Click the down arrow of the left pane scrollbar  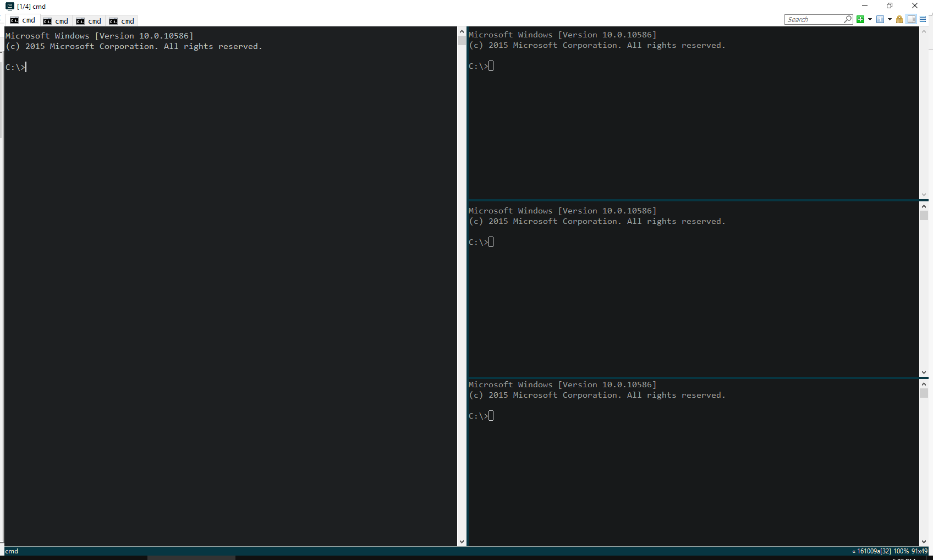point(462,542)
